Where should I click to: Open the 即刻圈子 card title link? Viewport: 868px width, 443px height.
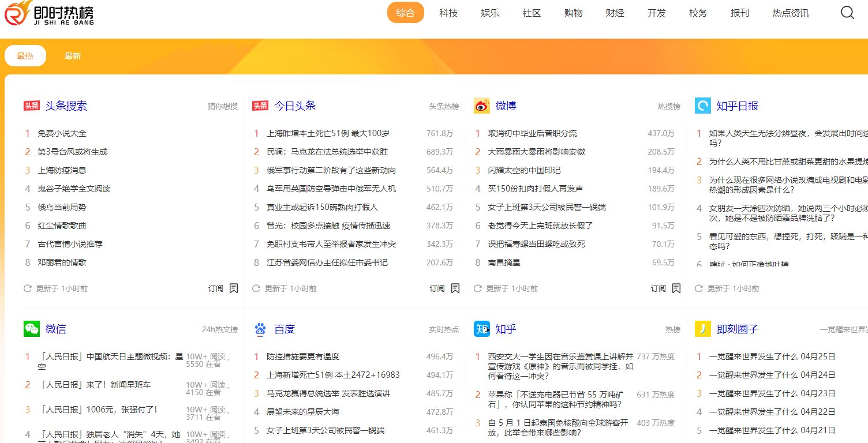coord(738,329)
